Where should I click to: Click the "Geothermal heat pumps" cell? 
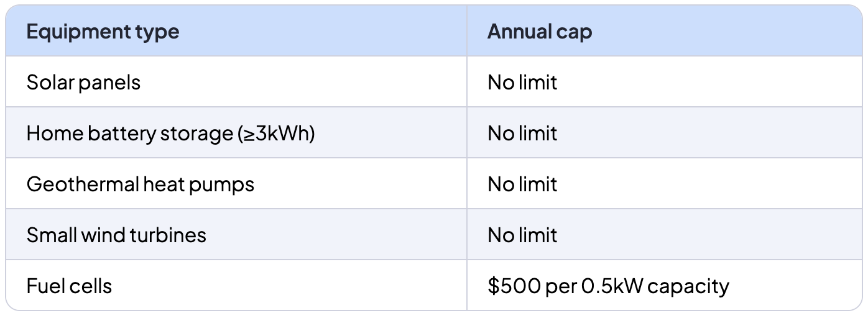coord(140,184)
